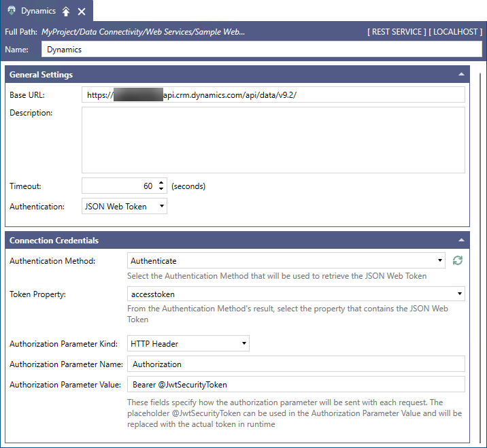This screenshot has height=448, width=487.
Task: Open the Authentication Method dropdown
Action: click(x=286, y=260)
